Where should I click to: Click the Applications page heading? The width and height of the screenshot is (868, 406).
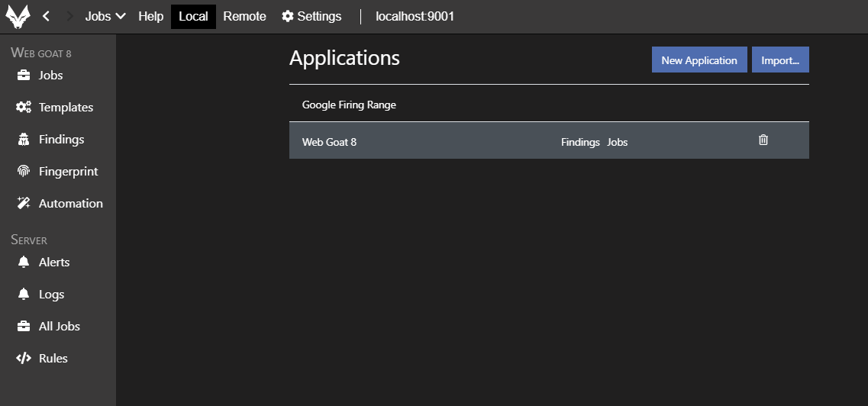(x=344, y=58)
